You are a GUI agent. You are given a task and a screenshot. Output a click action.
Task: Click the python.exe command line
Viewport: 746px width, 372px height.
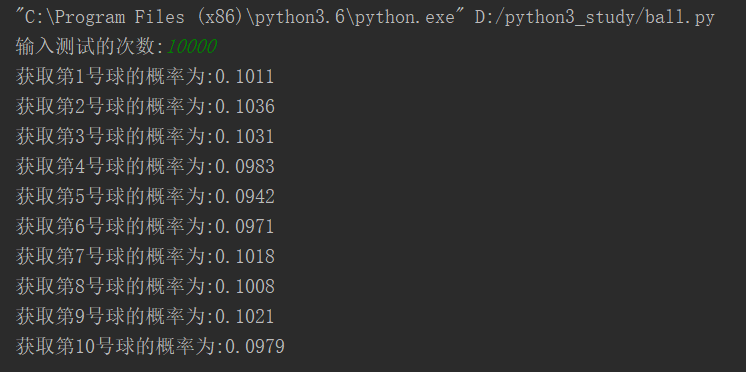click(365, 18)
